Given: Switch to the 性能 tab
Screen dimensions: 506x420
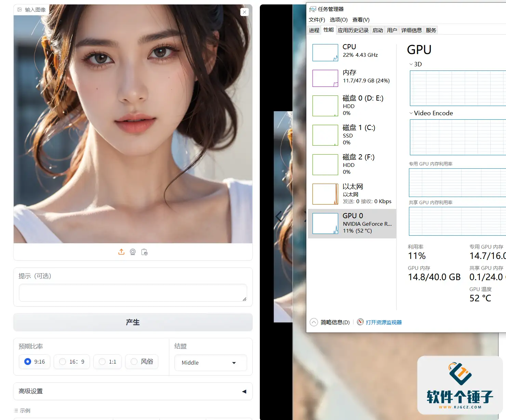Looking at the screenshot, I should pos(329,30).
